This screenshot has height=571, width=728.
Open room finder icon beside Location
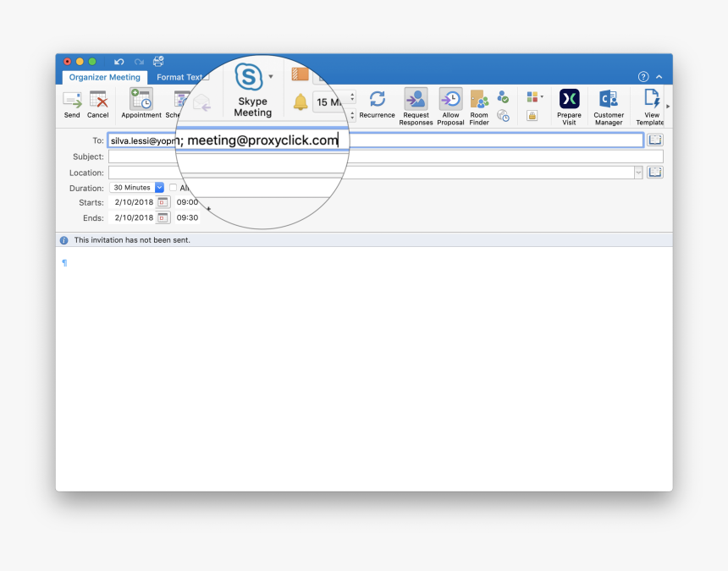tap(655, 172)
